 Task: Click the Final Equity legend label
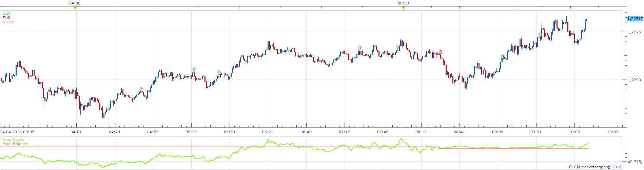point(14,139)
